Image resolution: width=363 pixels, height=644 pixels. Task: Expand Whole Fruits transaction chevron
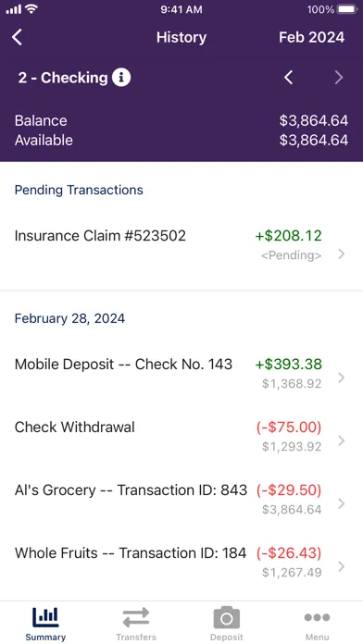(x=341, y=567)
